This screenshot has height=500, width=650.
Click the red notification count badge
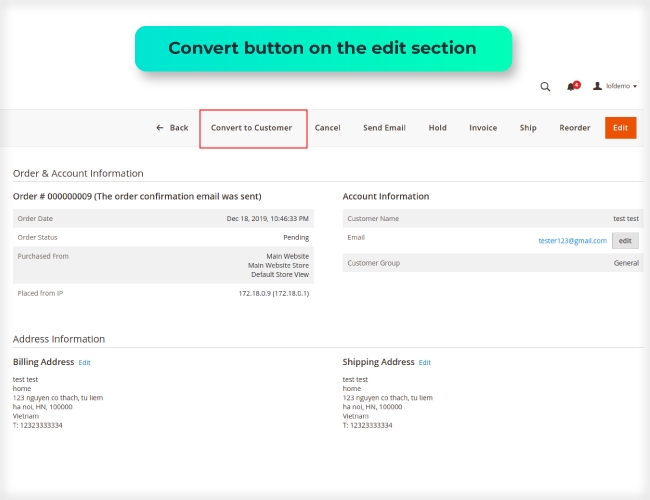point(577,84)
